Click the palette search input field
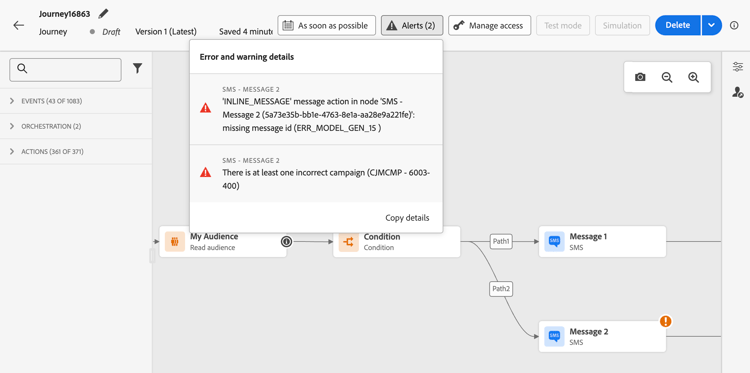This screenshot has width=750, height=373. (66, 70)
